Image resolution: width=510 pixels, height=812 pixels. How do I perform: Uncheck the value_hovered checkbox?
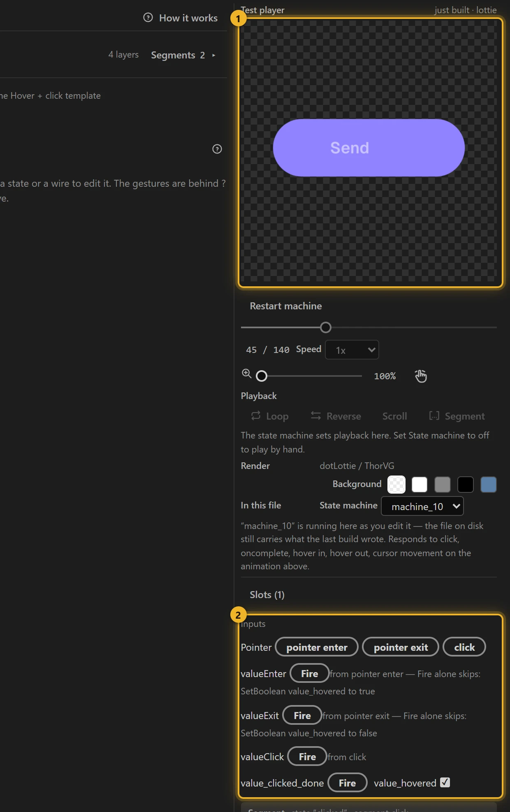coord(445,782)
